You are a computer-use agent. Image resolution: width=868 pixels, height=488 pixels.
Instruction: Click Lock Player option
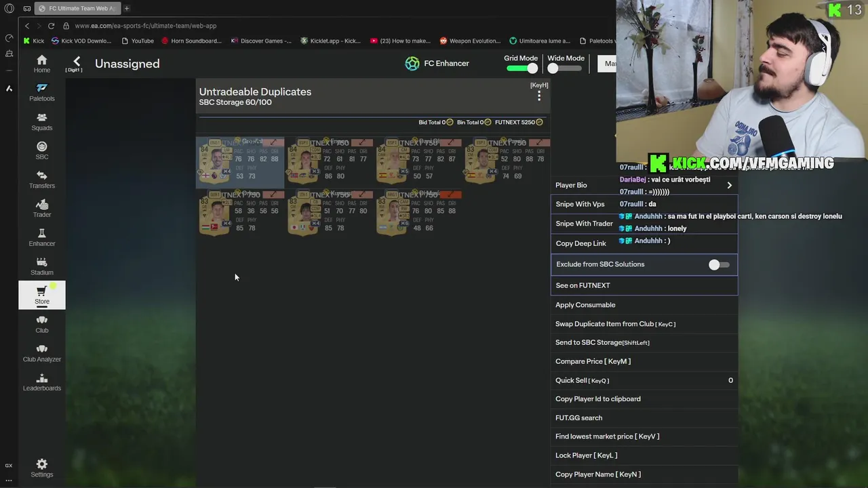coord(644,455)
